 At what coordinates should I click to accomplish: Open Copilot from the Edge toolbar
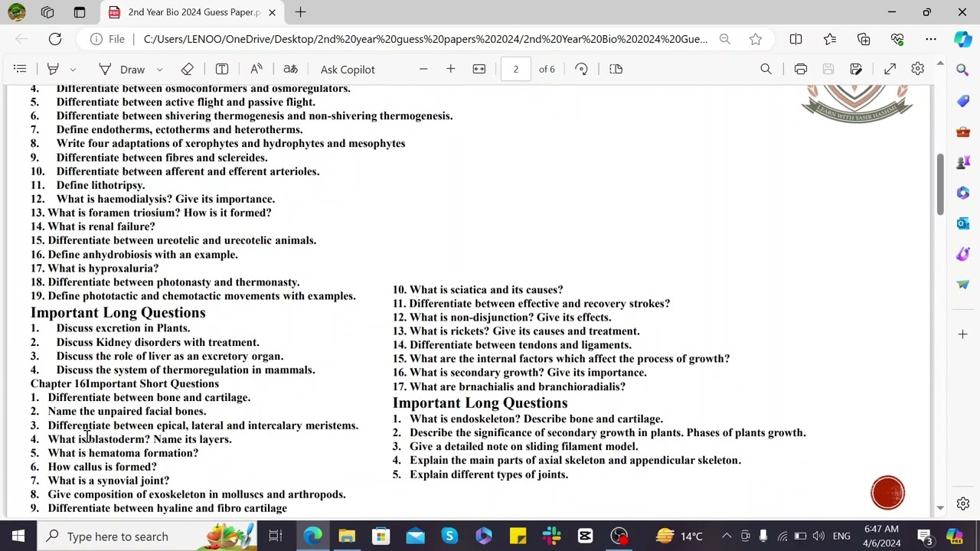[x=962, y=39]
